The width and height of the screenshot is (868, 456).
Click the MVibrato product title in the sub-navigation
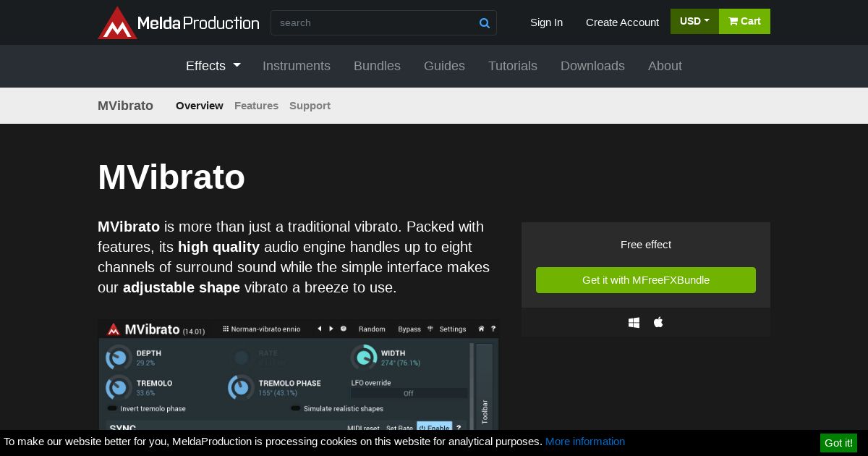pos(125,106)
